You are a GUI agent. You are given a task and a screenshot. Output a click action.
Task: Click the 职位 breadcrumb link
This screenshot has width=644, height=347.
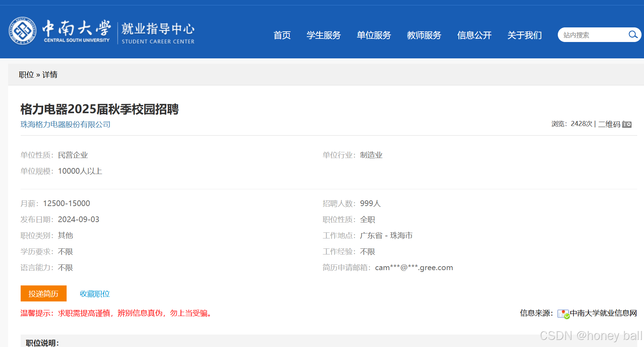coord(26,75)
